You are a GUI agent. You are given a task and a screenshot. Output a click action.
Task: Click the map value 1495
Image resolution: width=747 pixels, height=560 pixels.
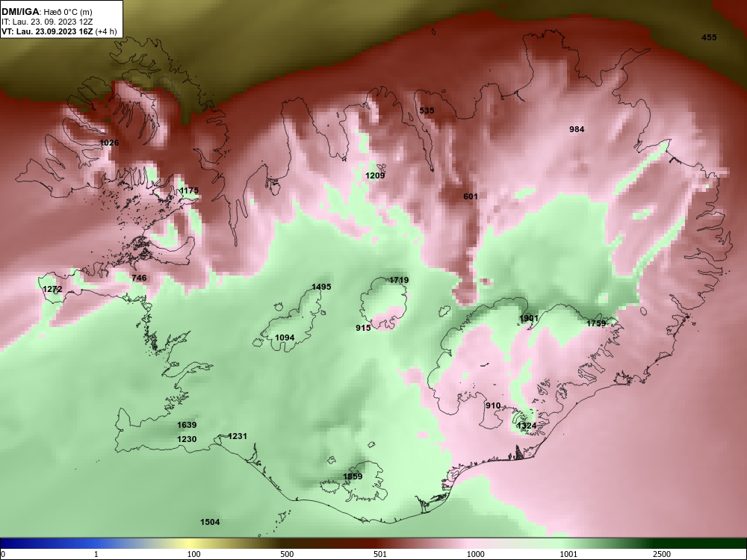click(x=321, y=287)
